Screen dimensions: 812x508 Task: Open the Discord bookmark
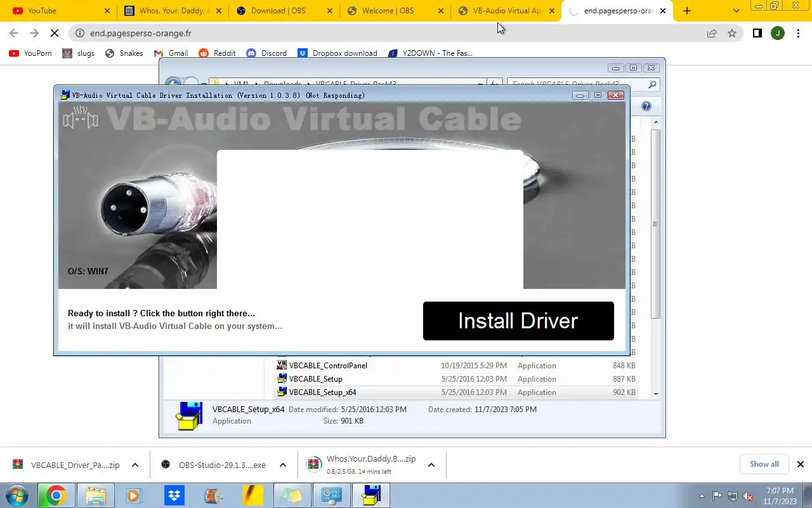pos(266,53)
